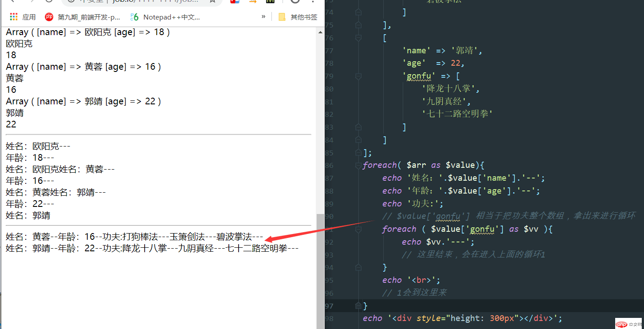Click line number 86 in editor gutter
The image size is (644, 329).
[329, 165]
